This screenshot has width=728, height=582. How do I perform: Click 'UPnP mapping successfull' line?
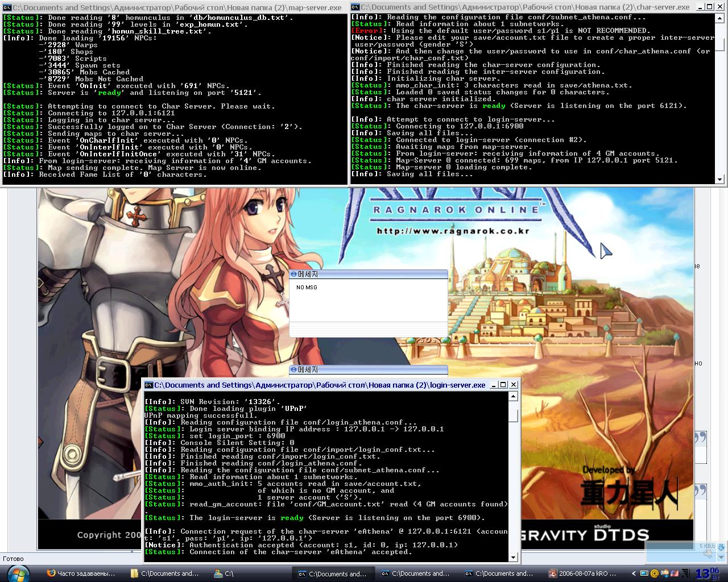pyautogui.click(x=201, y=415)
